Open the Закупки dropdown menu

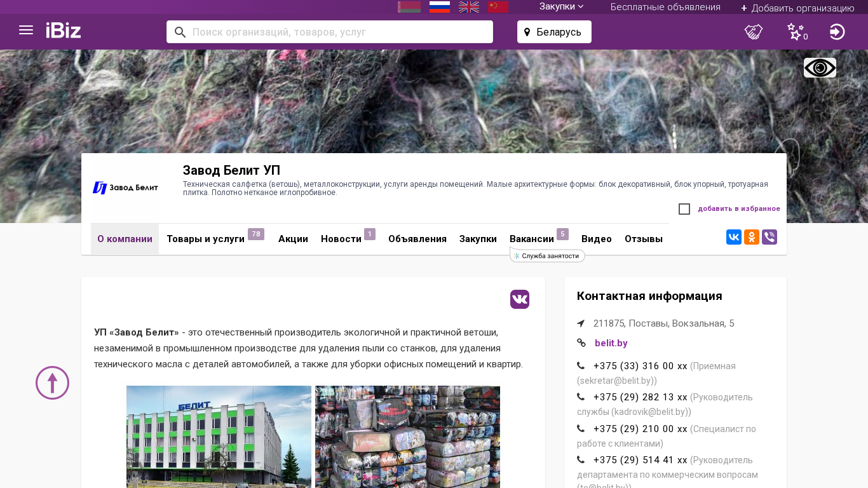(561, 6)
